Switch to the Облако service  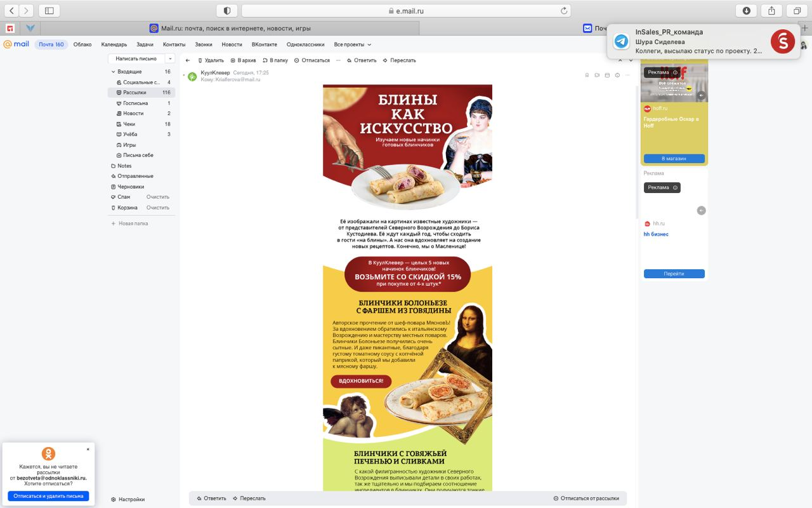click(x=82, y=44)
